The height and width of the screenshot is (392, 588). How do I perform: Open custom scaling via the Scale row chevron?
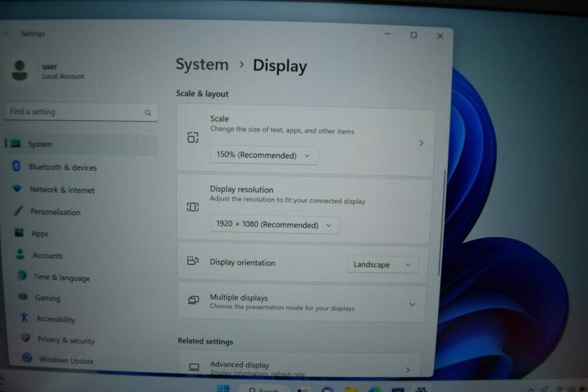click(421, 143)
